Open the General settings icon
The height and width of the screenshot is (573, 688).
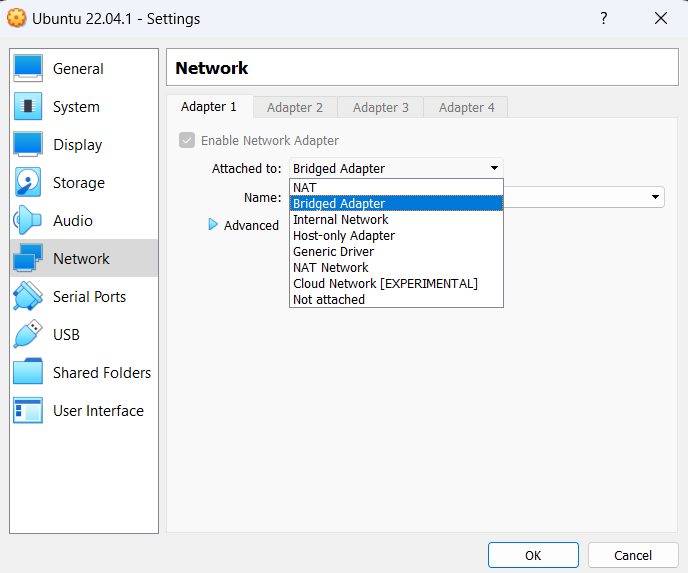[x=28, y=69]
